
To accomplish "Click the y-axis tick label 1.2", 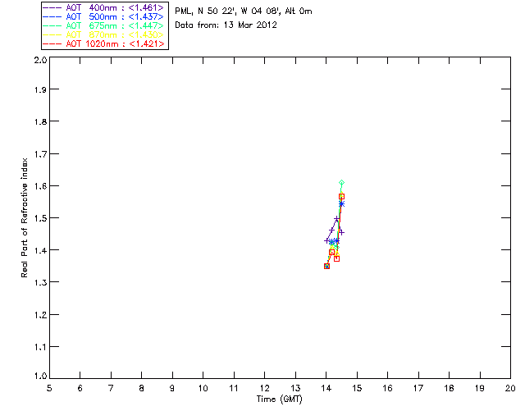I will click(x=40, y=315).
